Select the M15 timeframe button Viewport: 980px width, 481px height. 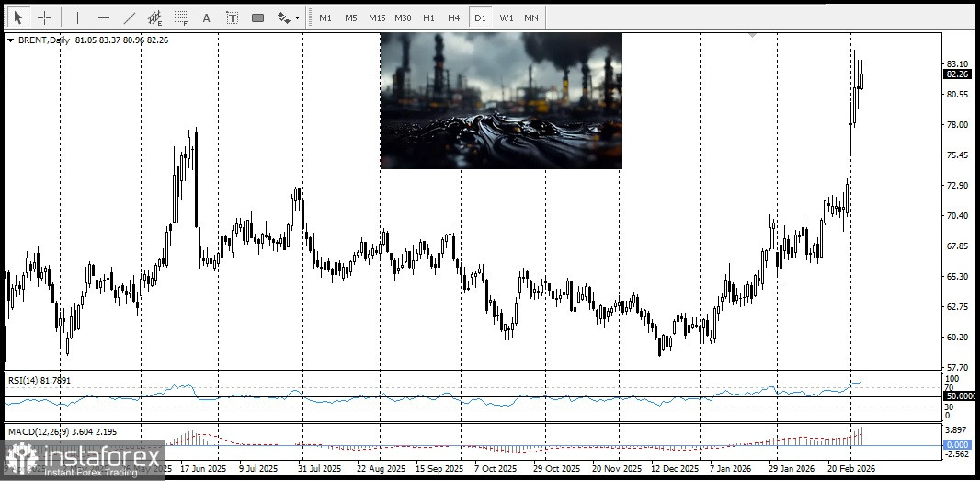(377, 17)
